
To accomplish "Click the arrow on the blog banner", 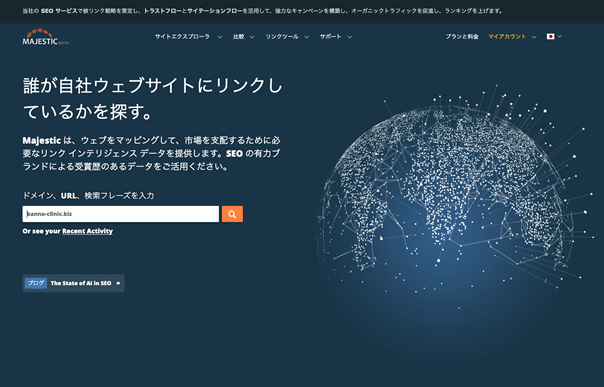I will point(118,283).
